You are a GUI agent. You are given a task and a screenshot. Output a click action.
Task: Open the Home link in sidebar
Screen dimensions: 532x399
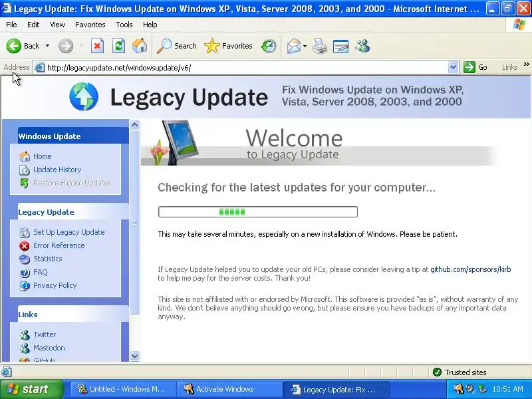[x=42, y=156]
